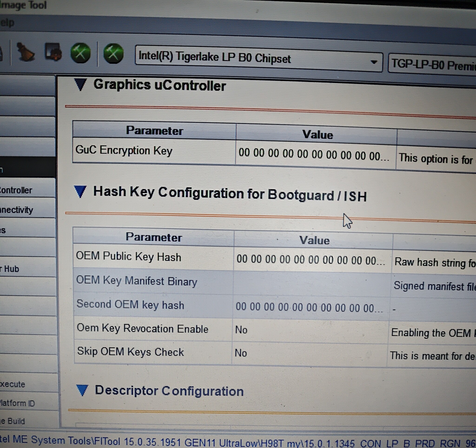Screen dimensions: 476x448
Task: Select the highlighted black sidebar tab
Action: [x=28, y=167]
